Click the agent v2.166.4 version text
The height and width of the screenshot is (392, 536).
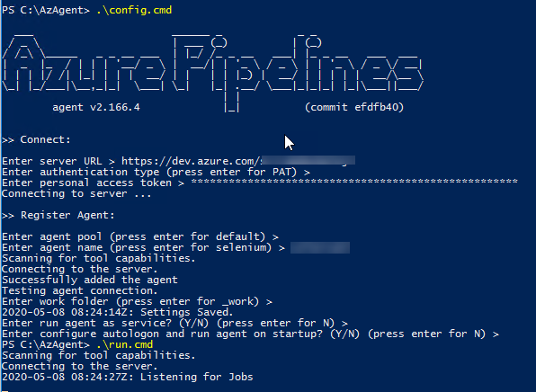(96, 107)
